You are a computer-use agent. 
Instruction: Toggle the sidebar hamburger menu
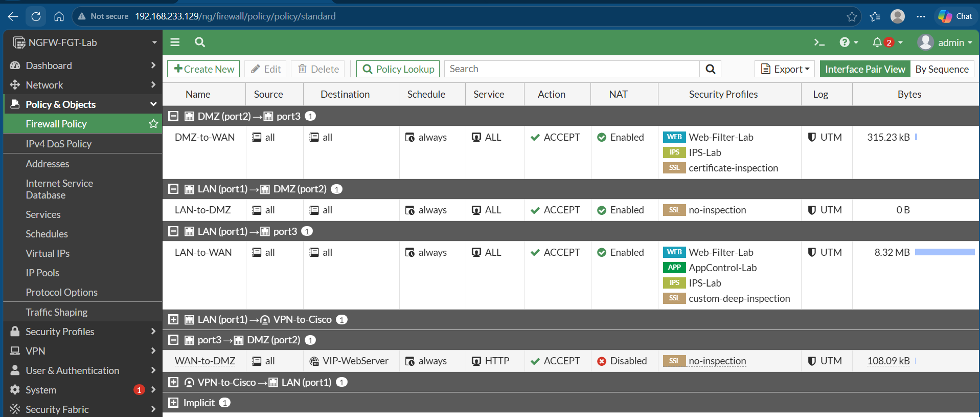pos(175,42)
